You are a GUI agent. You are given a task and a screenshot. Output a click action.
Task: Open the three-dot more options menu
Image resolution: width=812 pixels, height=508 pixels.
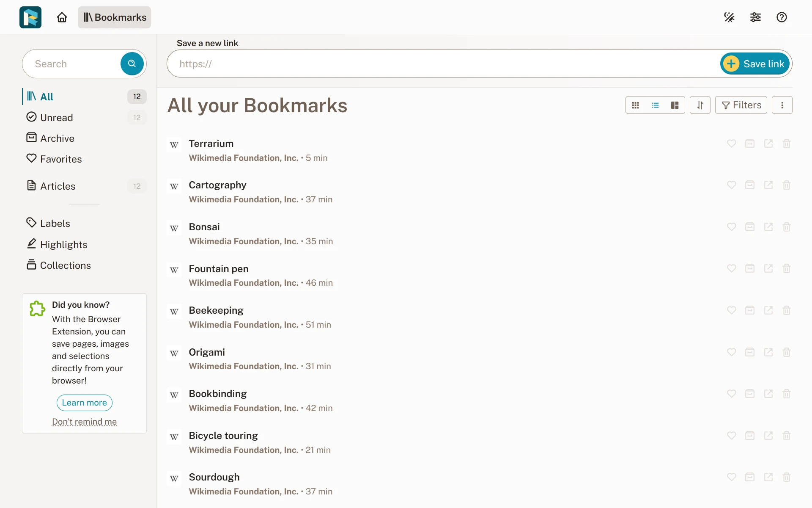pyautogui.click(x=782, y=105)
